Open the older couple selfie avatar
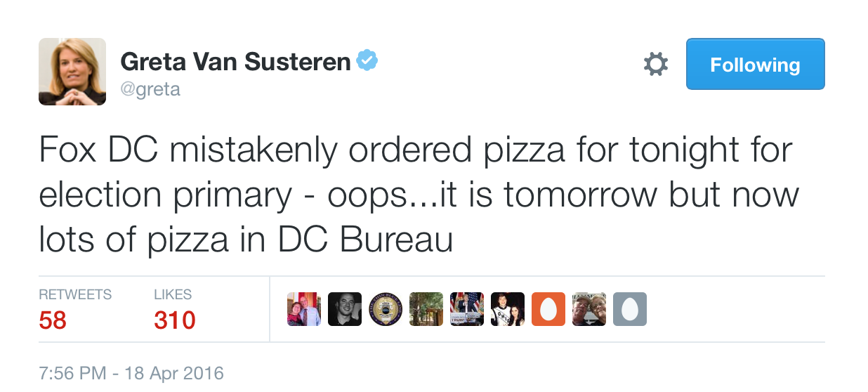The height and width of the screenshot is (392, 868). pyautogui.click(x=589, y=309)
